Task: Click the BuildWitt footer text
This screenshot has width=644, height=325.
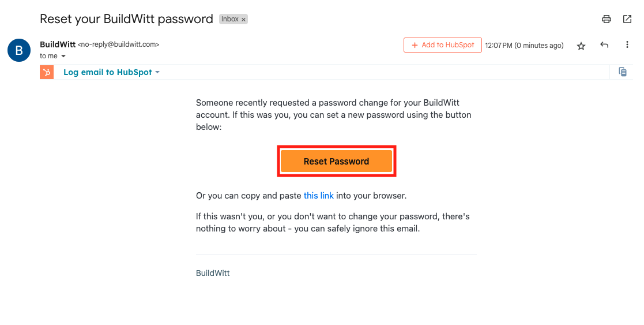Action: (213, 273)
